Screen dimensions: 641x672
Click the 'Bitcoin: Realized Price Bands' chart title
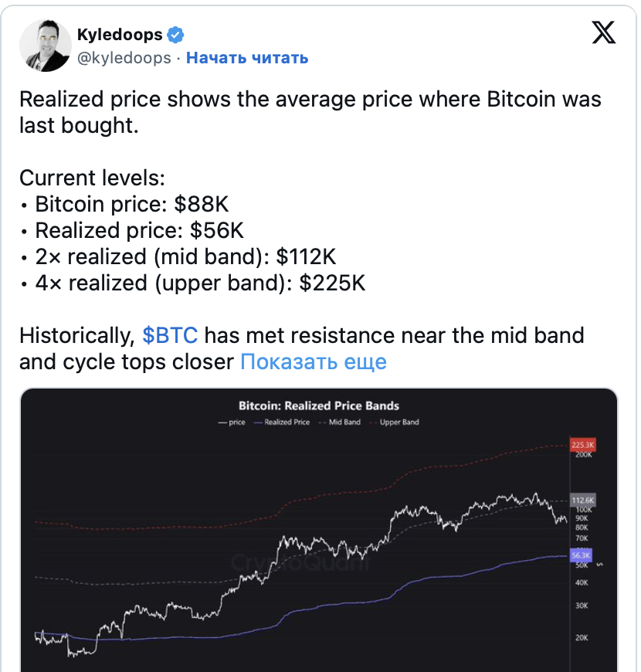(319, 406)
